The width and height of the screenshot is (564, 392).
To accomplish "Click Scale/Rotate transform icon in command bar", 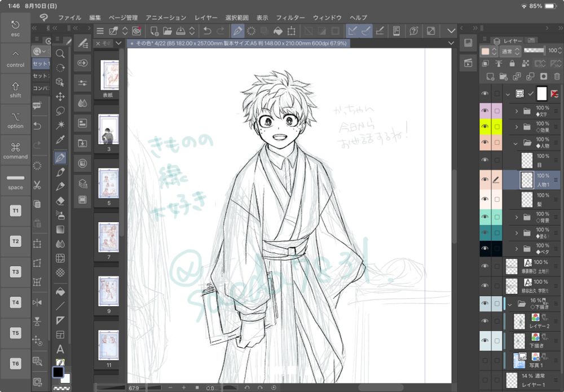I will (292, 31).
